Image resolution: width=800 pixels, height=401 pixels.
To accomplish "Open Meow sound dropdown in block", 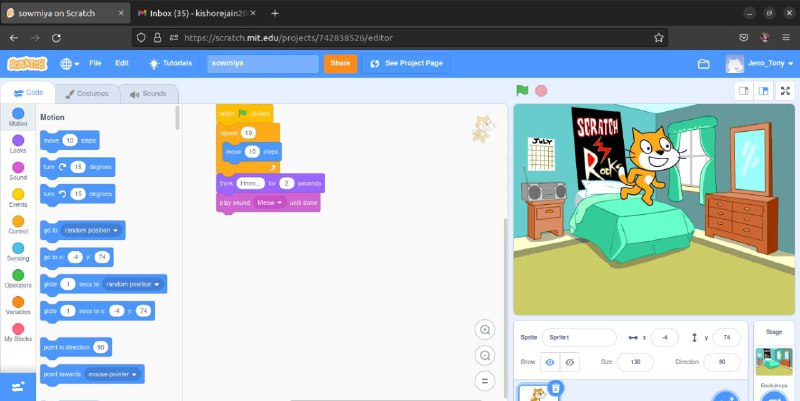I will tap(269, 202).
